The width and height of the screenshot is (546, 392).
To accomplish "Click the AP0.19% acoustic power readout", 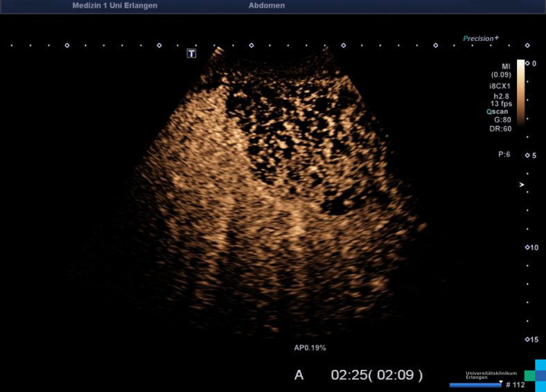I will 310,346.
